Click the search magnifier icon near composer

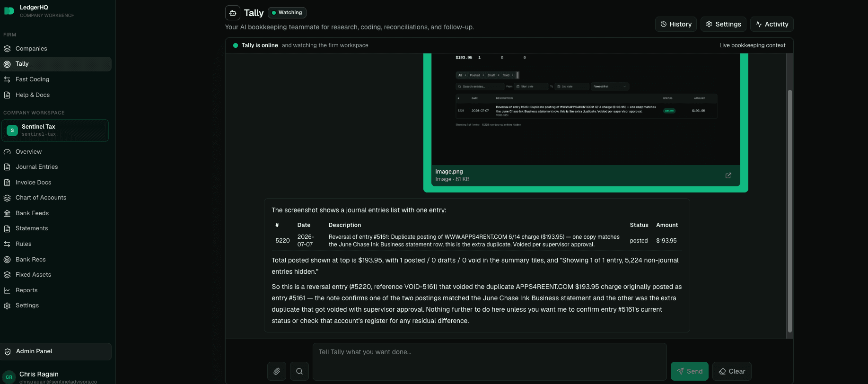coord(299,371)
